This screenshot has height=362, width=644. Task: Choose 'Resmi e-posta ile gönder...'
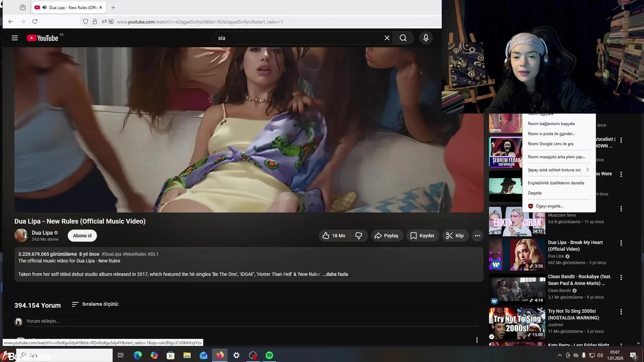(558, 134)
